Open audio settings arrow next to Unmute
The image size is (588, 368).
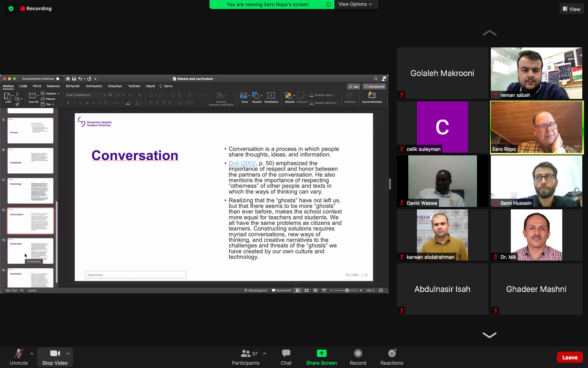32,354
